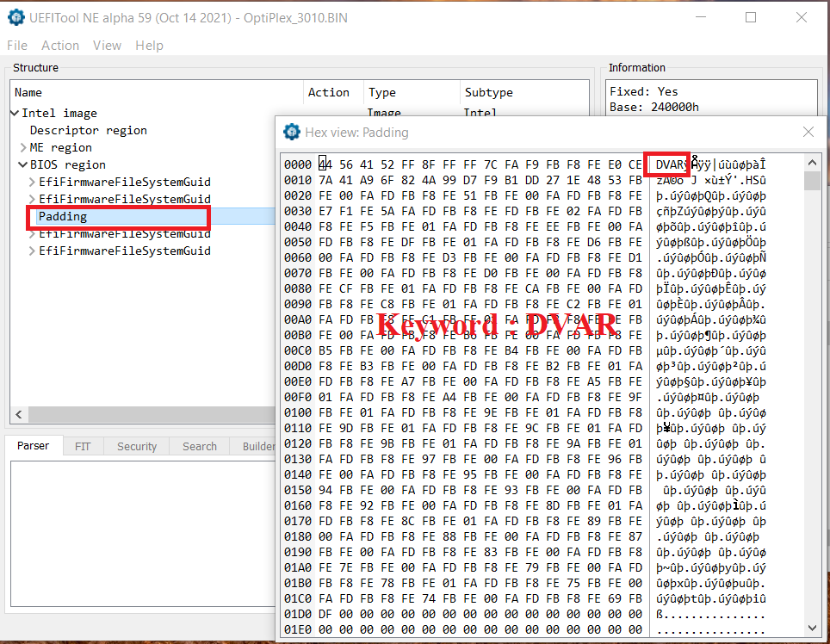The height and width of the screenshot is (644, 830).
Task: Click the hex row at offset 0100
Action: pos(463,412)
